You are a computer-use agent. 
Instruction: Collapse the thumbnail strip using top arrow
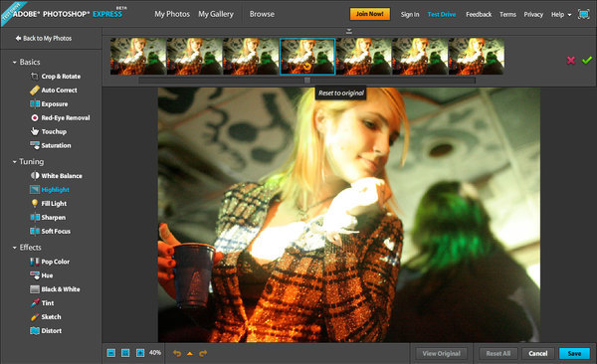[x=349, y=31]
